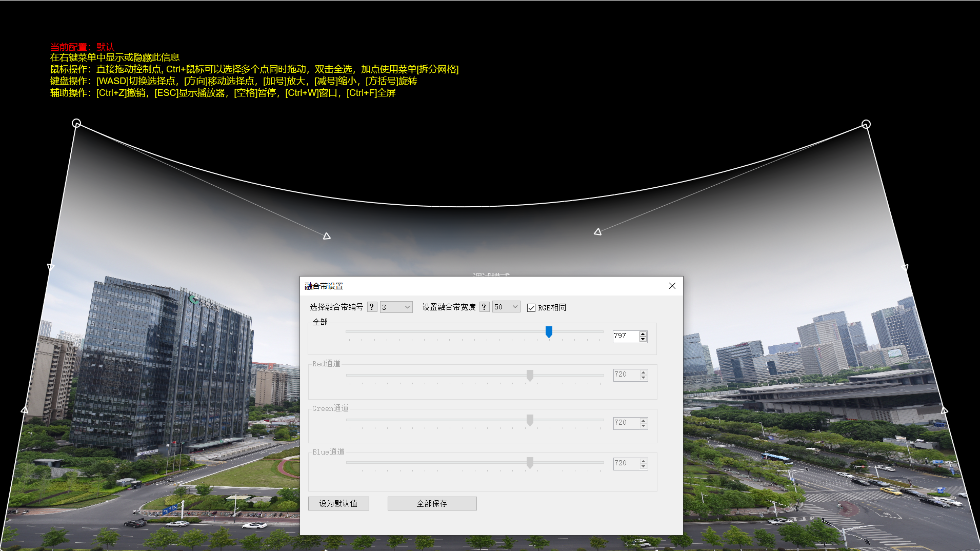Decrement the Red通道 720 value with down arrow
The image size is (980, 551).
(x=643, y=377)
